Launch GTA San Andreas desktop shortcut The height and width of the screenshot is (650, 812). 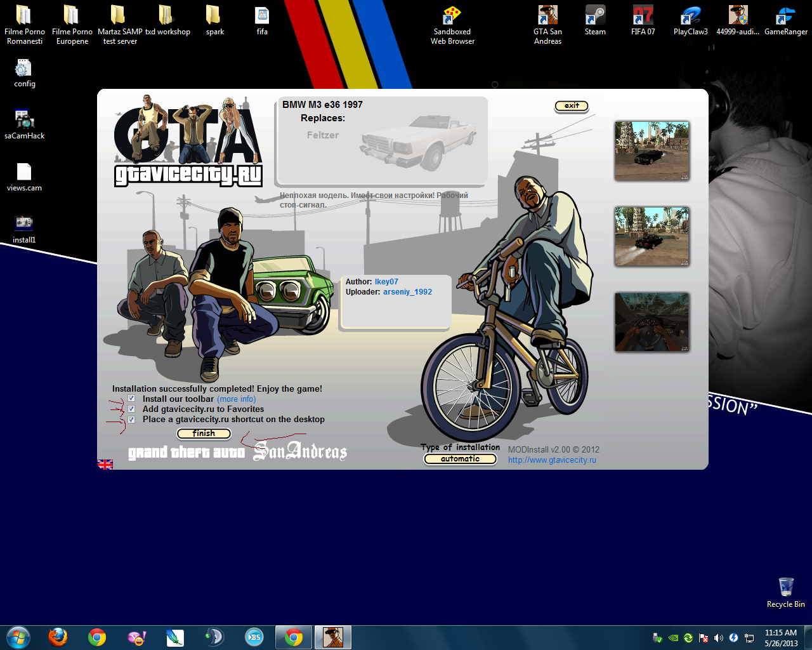(547, 25)
